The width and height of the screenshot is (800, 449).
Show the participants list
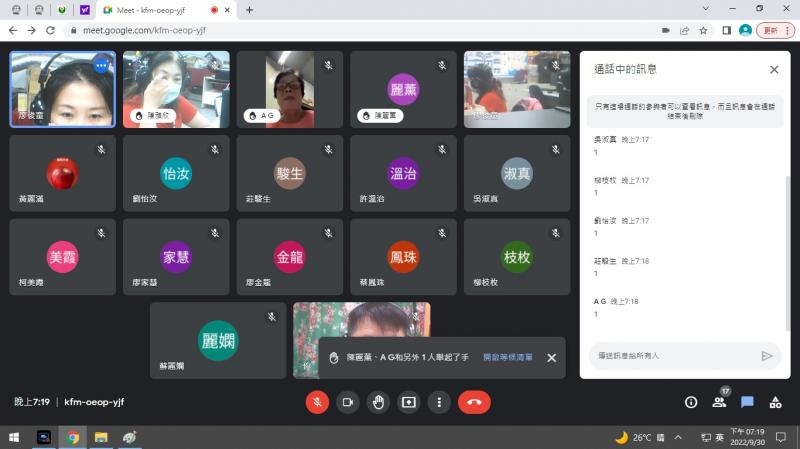[719, 402]
